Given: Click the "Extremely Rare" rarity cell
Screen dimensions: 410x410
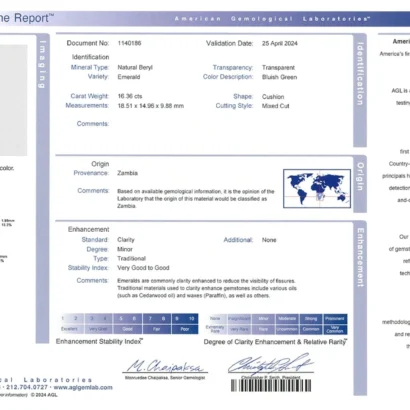Looking at the screenshot, I should [215, 329].
